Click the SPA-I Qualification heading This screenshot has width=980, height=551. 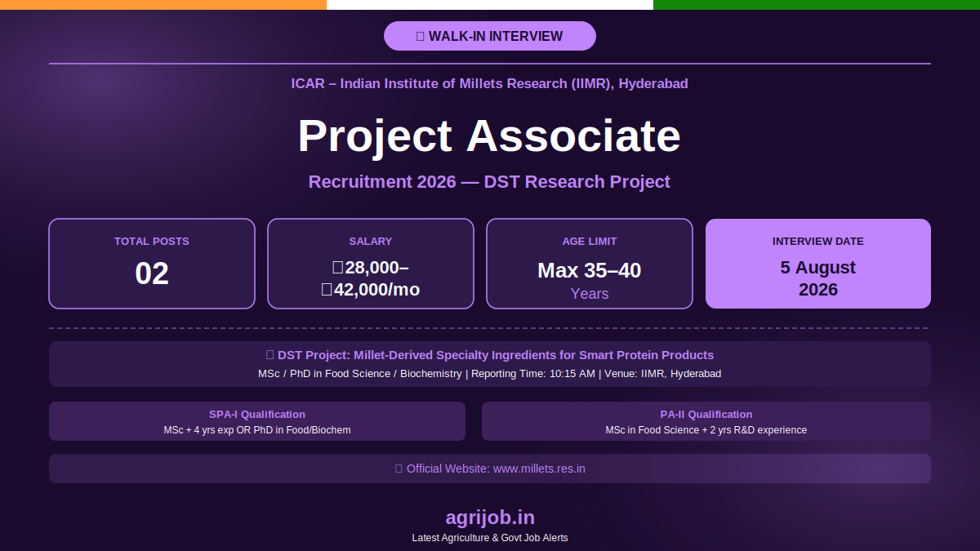click(x=257, y=415)
